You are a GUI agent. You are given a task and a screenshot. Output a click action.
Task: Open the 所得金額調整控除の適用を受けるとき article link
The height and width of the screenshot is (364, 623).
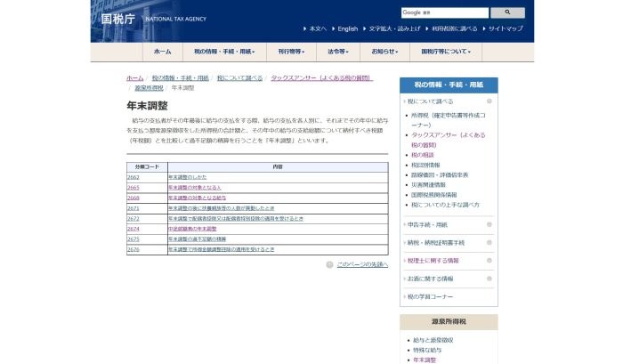click(x=222, y=249)
